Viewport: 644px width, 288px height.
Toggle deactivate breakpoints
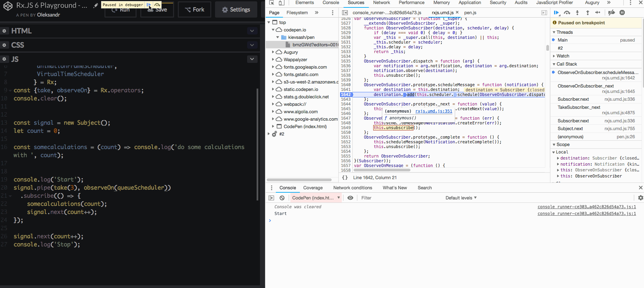[x=611, y=13]
